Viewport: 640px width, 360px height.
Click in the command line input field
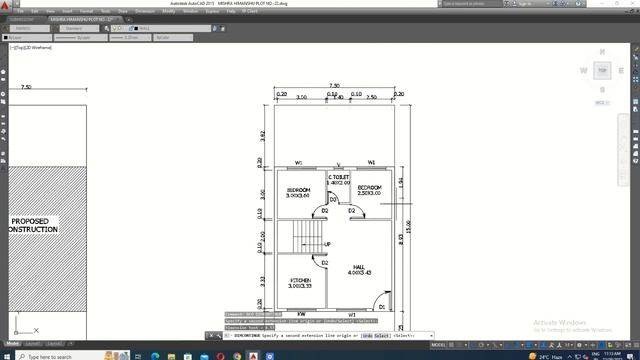click(329, 336)
